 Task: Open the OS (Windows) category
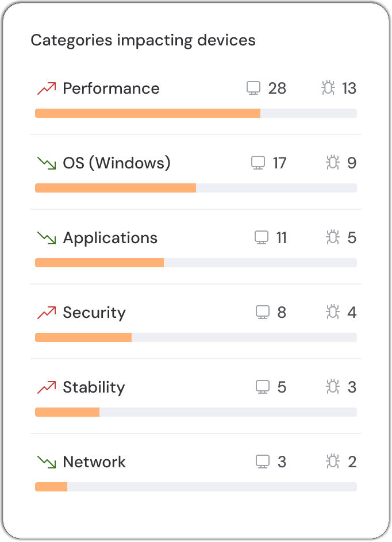click(117, 163)
